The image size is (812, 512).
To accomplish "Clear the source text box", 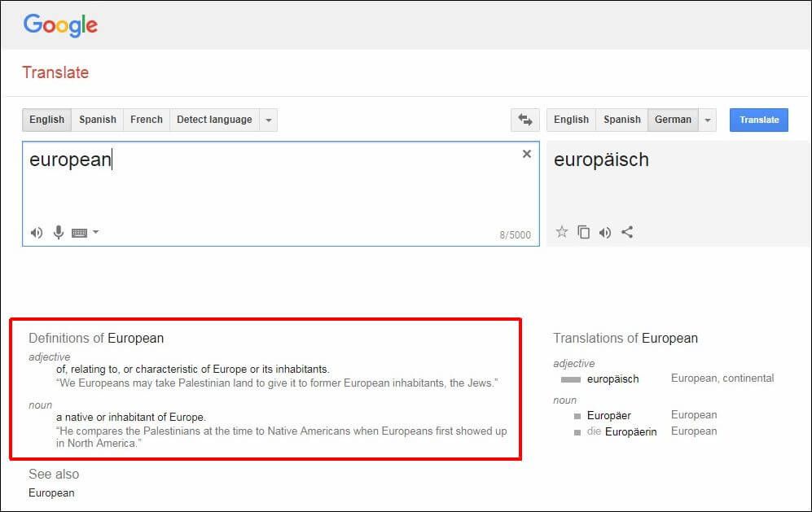I will coord(527,154).
